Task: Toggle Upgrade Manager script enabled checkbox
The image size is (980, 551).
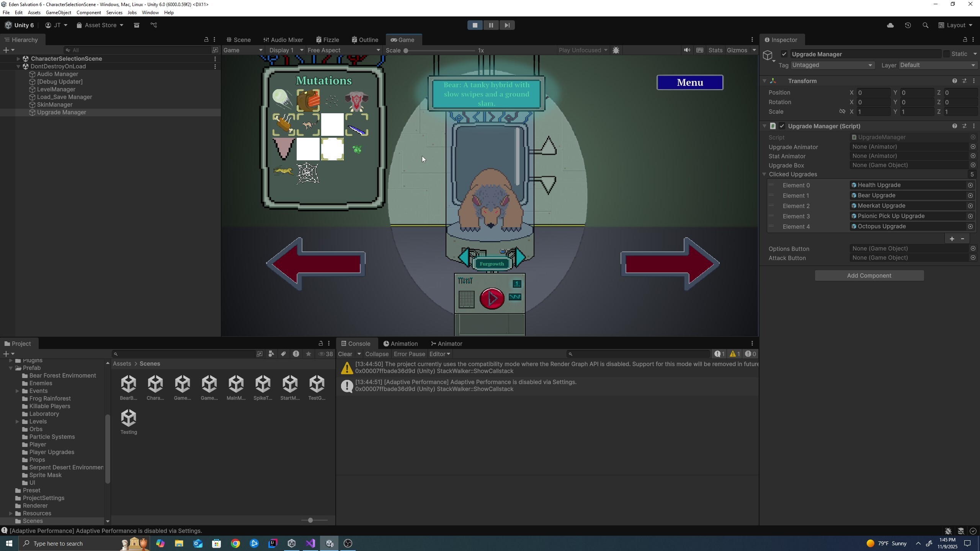Action: pos(782,126)
